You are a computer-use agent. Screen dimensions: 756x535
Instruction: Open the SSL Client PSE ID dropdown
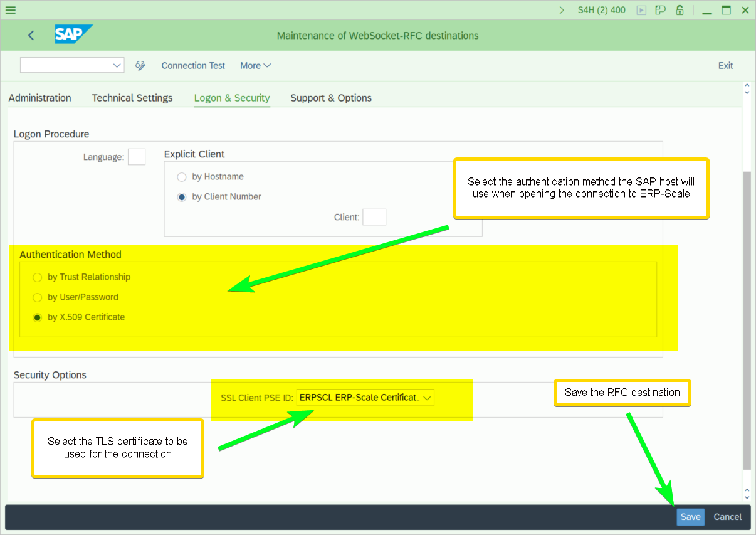427,398
